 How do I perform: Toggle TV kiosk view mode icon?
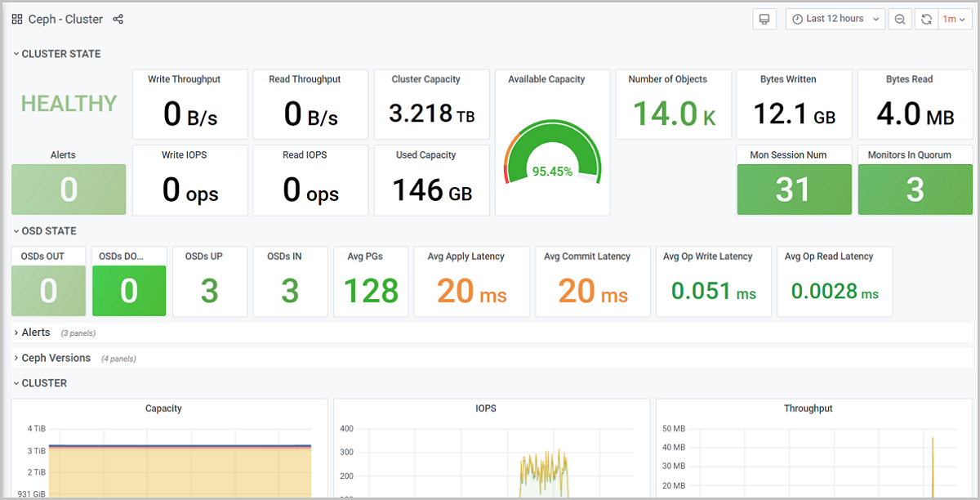tap(764, 19)
